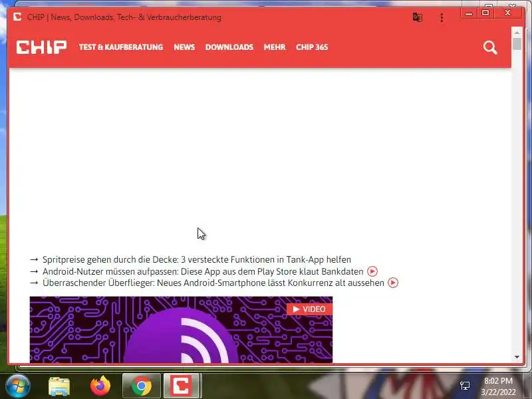Viewport: 532px width, 399px height.
Task: Click the vertical scrollbar thumb
Action: pos(517,44)
